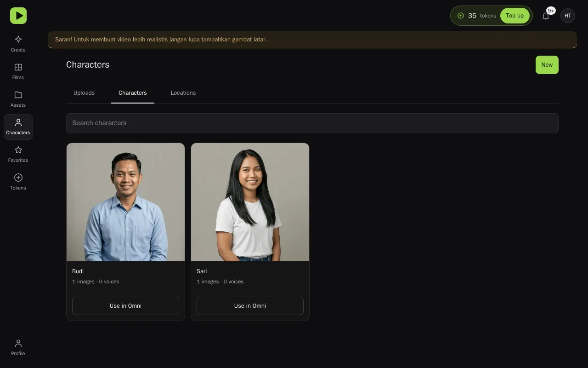Switch to the Uploads tab
The width and height of the screenshot is (588, 368).
pos(84,93)
